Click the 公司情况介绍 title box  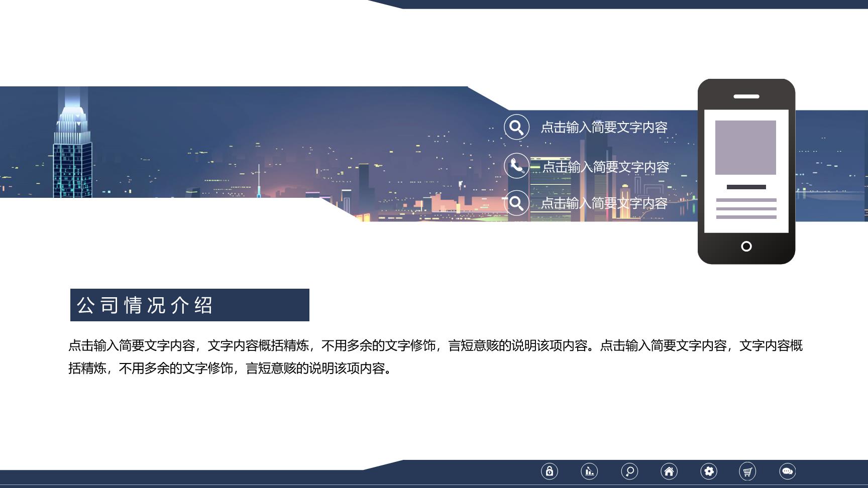[x=190, y=305]
